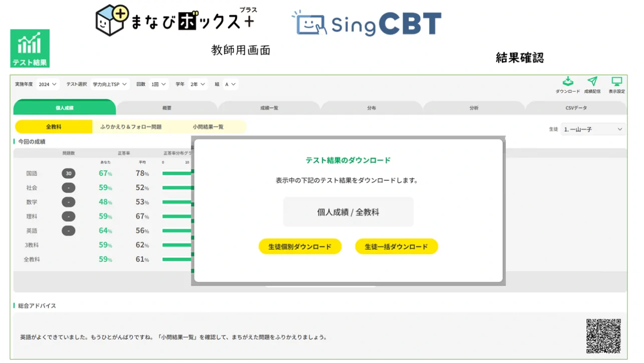This screenshot has width=644, height=363.
Task: Click 生徒個別ダウンロード button
Action: (300, 247)
